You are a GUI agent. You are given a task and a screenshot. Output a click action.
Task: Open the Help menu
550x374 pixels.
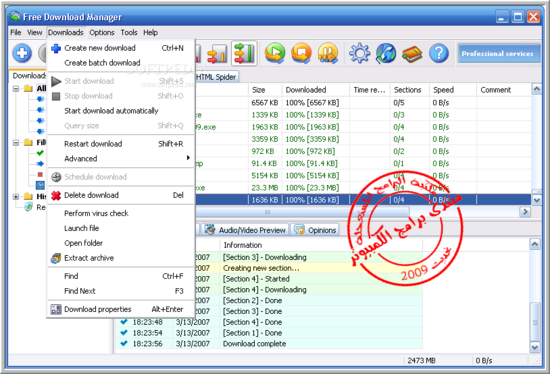(x=150, y=33)
